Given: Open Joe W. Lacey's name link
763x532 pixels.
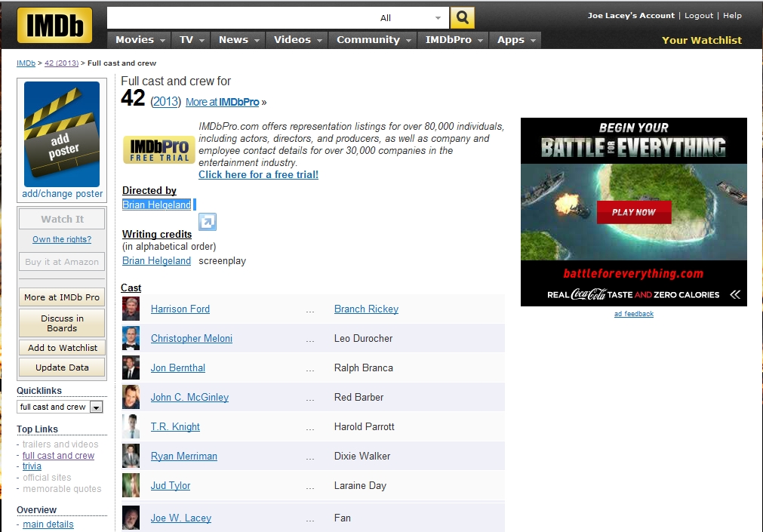Looking at the screenshot, I should (181, 518).
